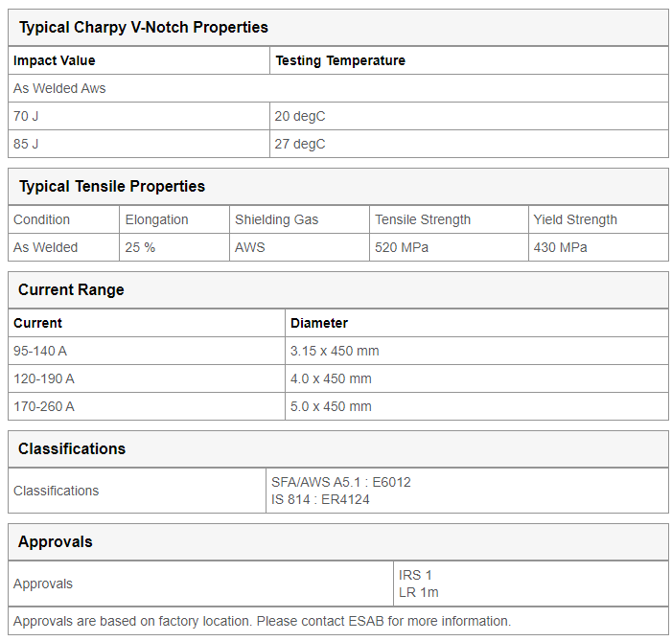
Task: Click the 95-140 A current cell
Action: pyautogui.click(x=147, y=351)
